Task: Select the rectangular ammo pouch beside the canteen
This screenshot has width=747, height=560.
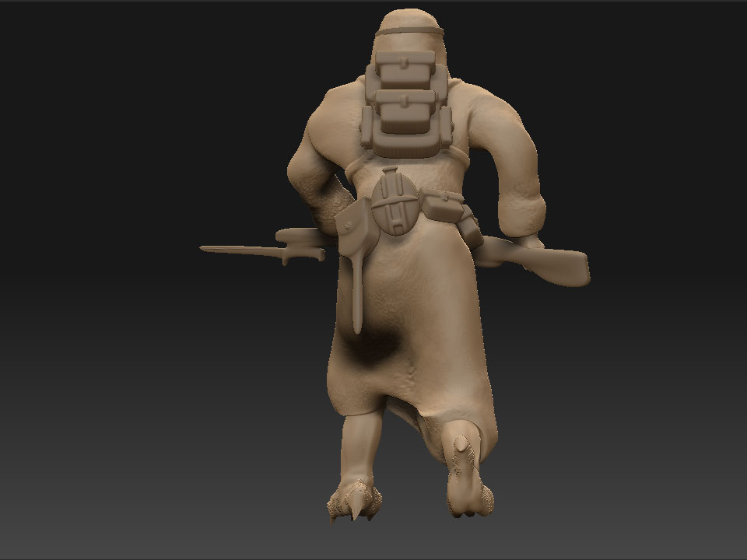Action: (x=442, y=205)
